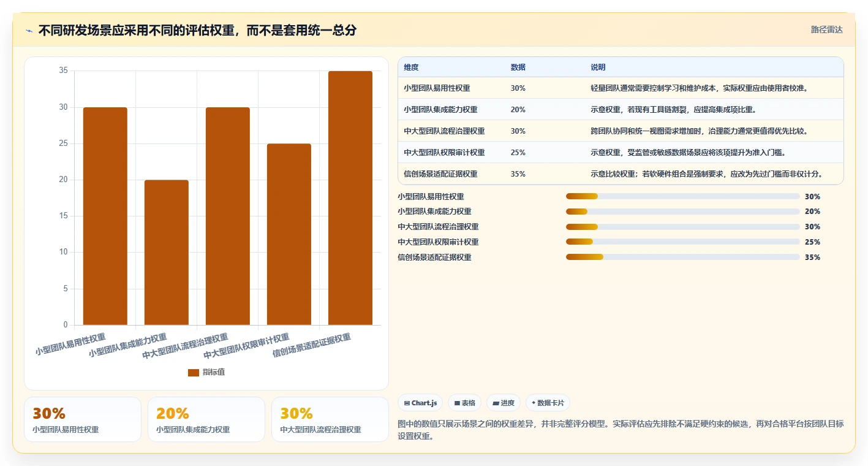Select table cell 小型团队集成能力权重
This screenshot has height=466, width=868.
click(x=440, y=110)
